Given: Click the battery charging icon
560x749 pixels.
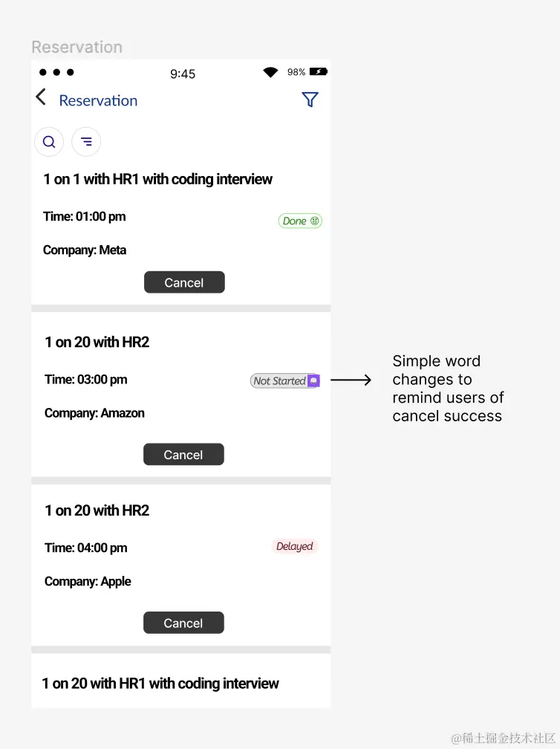Looking at the screenshot, I should [x=319, y=72].
